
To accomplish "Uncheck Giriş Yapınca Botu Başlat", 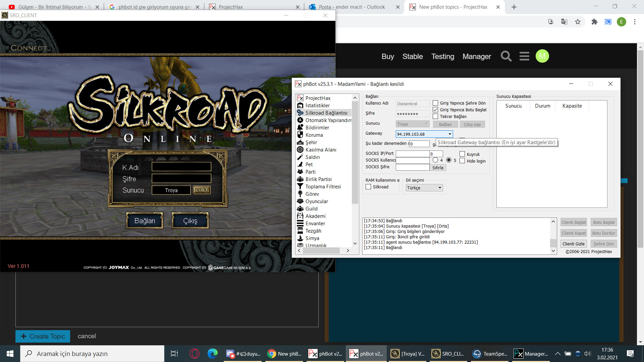I will pos(435,110).
